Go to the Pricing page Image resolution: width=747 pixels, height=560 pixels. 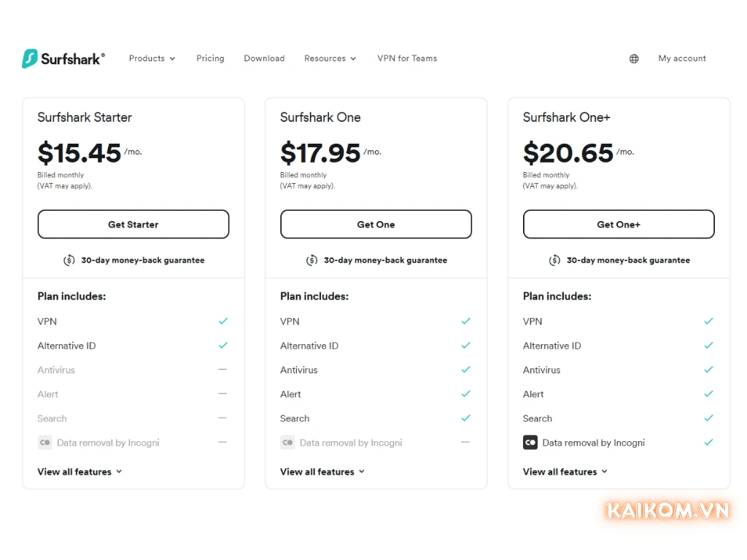(x=210, y=58)
